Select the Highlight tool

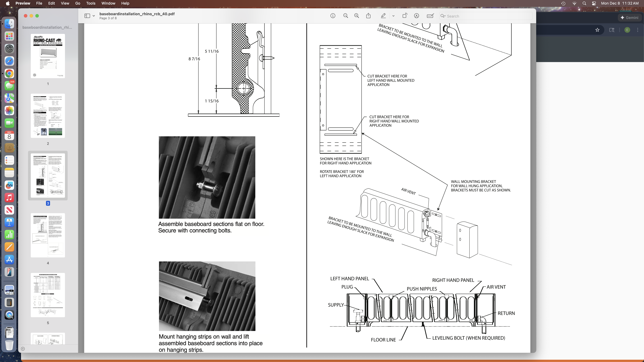pyautogui.click(x=383, y=16)
